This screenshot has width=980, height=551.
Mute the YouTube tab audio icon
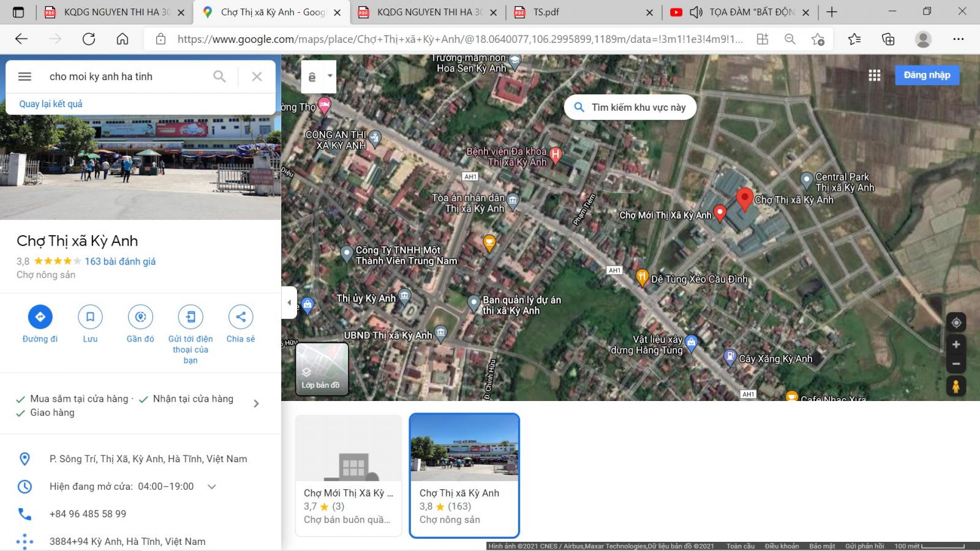(x=696, y=12)
